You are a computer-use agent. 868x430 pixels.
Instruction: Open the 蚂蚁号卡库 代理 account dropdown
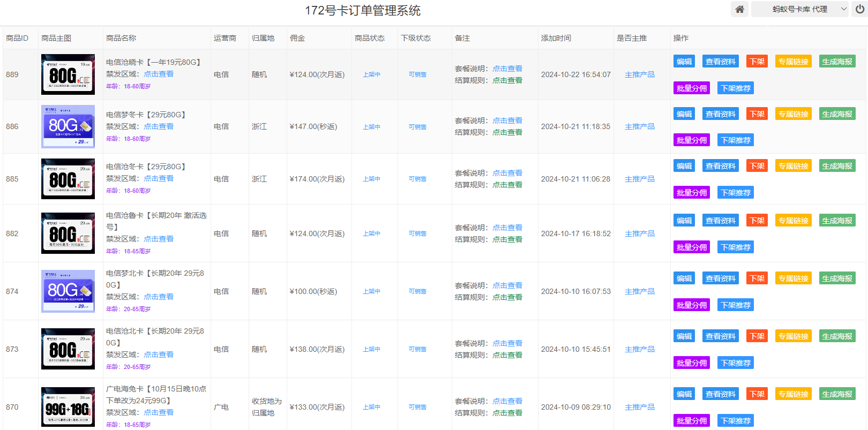[x=799, y=9]
